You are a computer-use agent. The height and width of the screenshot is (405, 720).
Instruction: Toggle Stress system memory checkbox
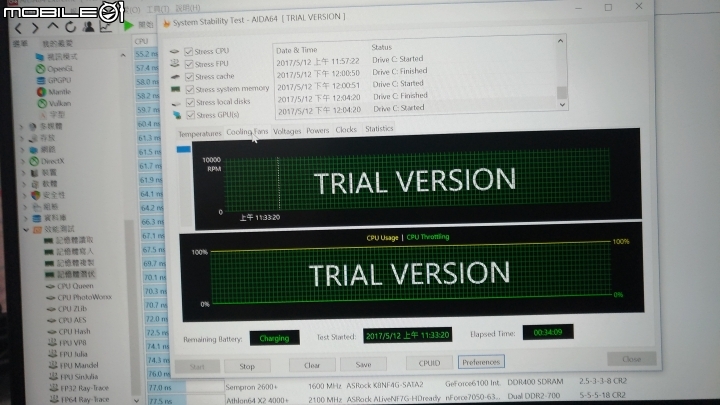coord(190,90)
